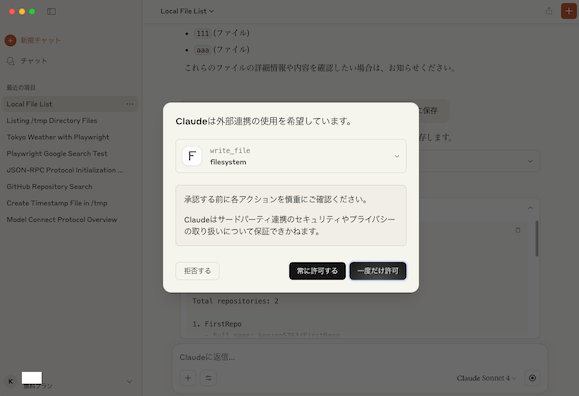Open the Claude Sonnet 4 model selector
The width and height of the screenshot is (579, 396).
click(486, 378)
